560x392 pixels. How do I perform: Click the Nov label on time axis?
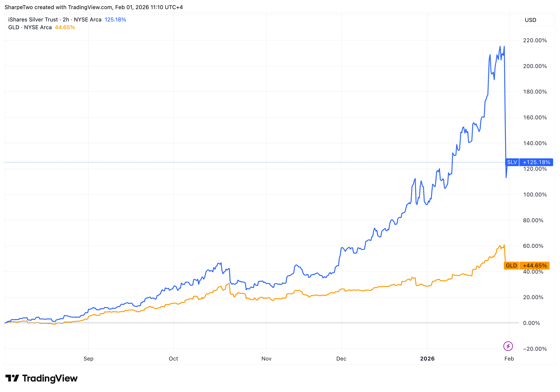click(266, 359)
